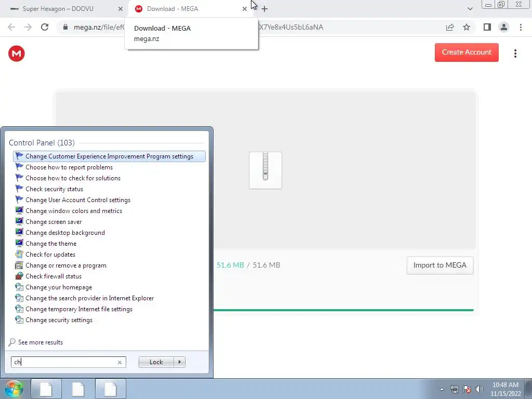Click the volume speaker tray icon
The width and height of the screenshot is (532, 399).
[480, 389]
